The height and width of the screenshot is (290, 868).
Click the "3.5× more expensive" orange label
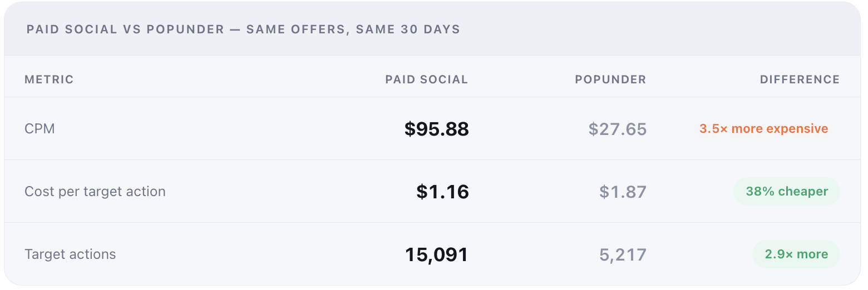coord(763,129)
